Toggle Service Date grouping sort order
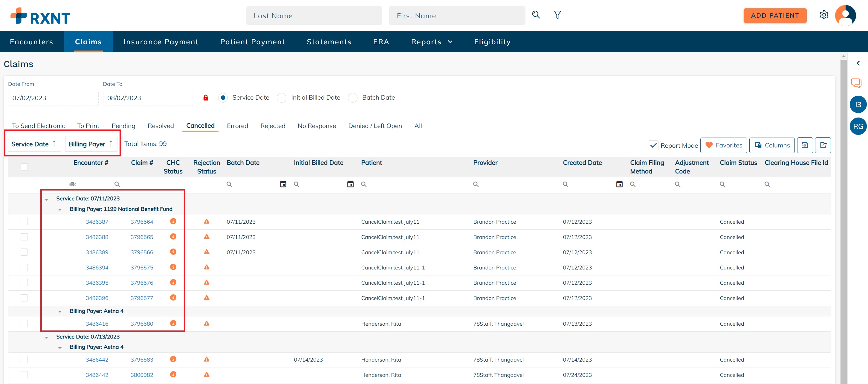868x384 pixels. [34, 144]
